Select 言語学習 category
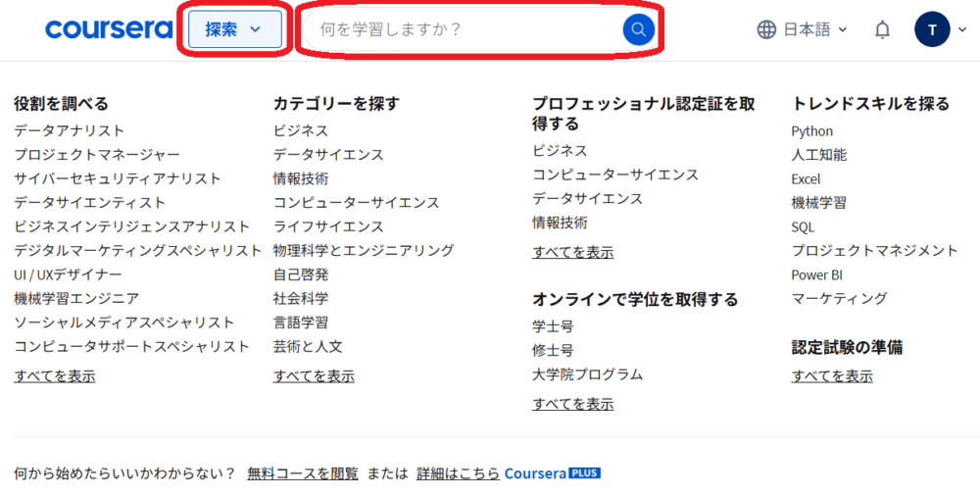This screenshot has width=980, height=497. (x=301, y=323)
